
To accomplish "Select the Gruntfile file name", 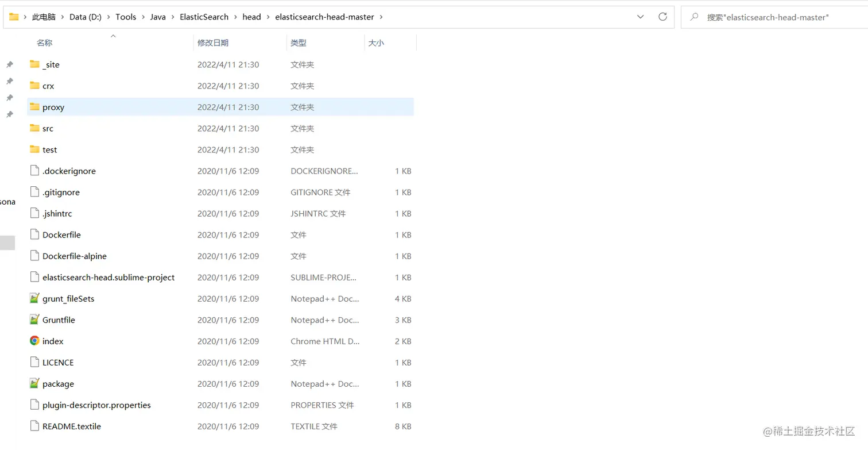I will 59,320.
